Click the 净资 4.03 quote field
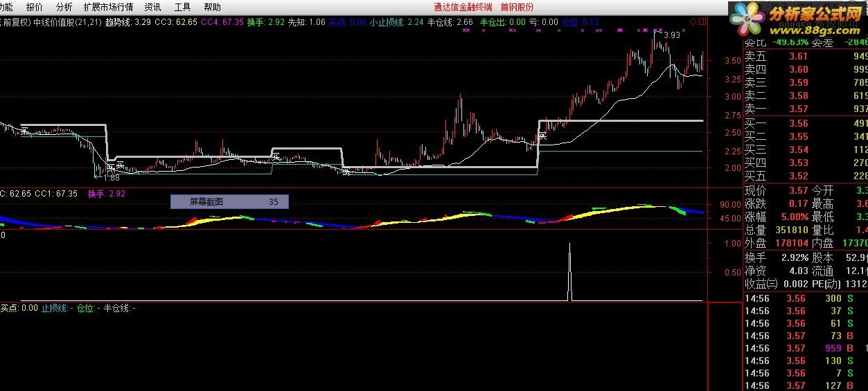 click(x=776, y=271)
